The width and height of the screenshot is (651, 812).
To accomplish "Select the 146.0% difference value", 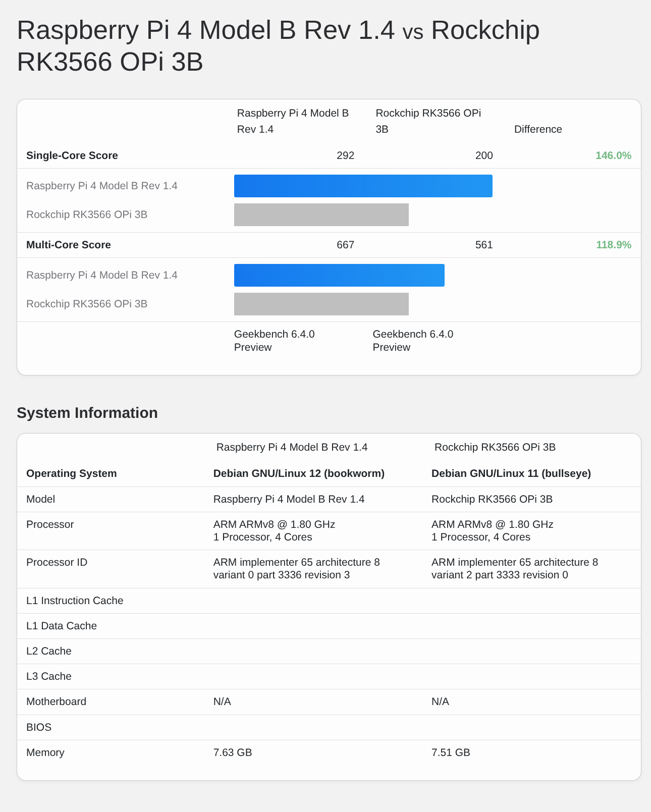I will [613, 155].
